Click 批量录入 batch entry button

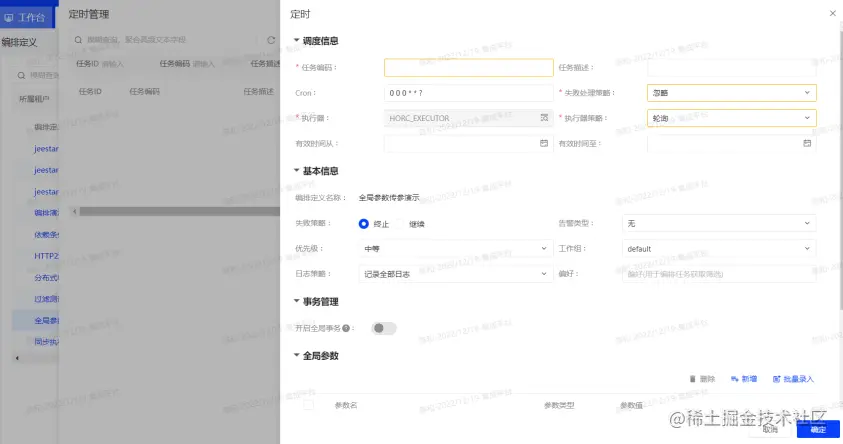(x=794, y=379)
